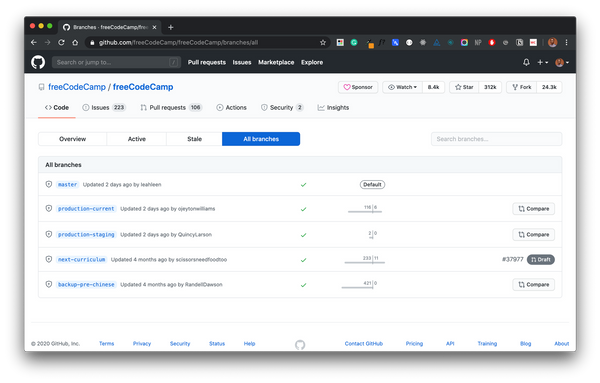Switch to the Code tab
Viewport: 600px width, 383px height.
[x=57, y=108]
